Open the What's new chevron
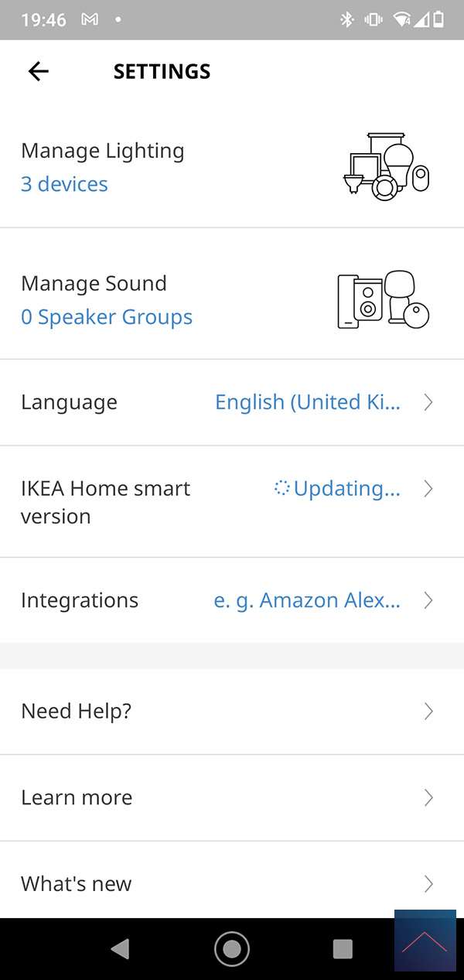The image size is (464, 980). click(428, 883)
